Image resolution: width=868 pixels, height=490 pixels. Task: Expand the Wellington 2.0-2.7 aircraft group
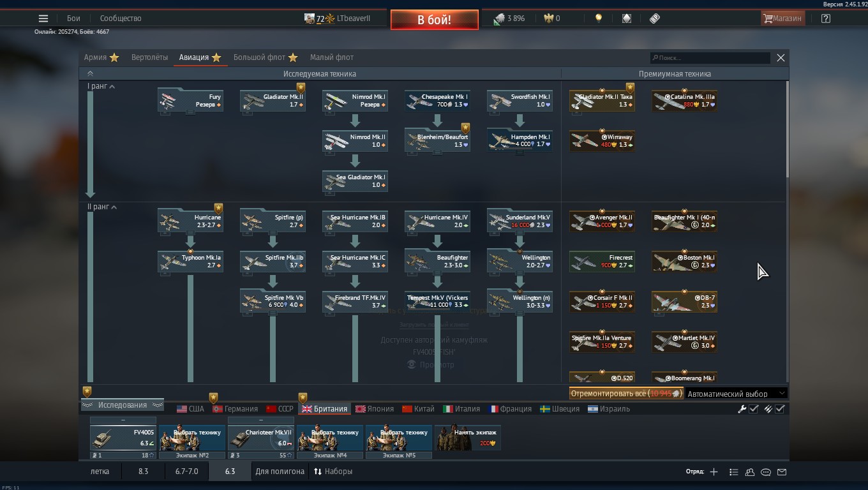click(x=520, y=262)
